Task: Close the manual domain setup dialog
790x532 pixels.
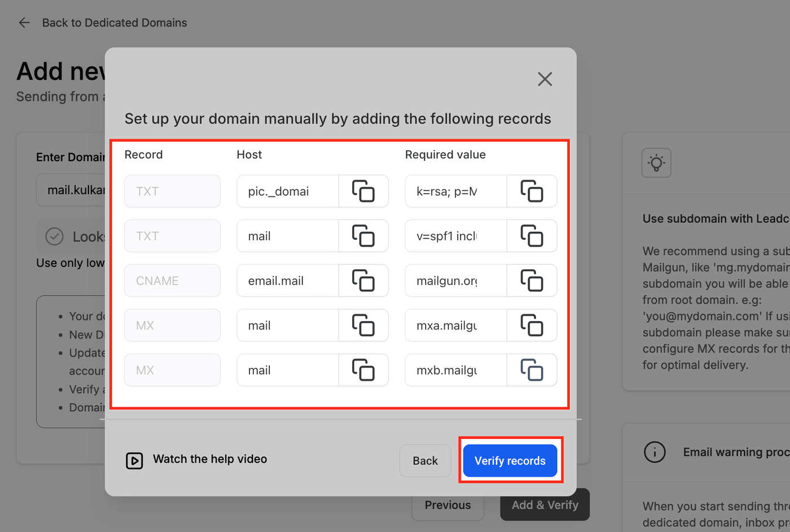Action: tap(545, 79)
